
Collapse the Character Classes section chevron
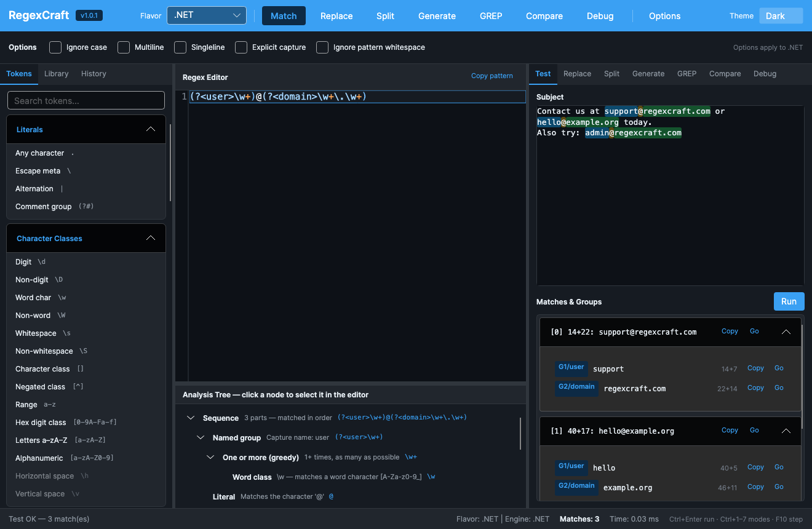pos(151,238)
